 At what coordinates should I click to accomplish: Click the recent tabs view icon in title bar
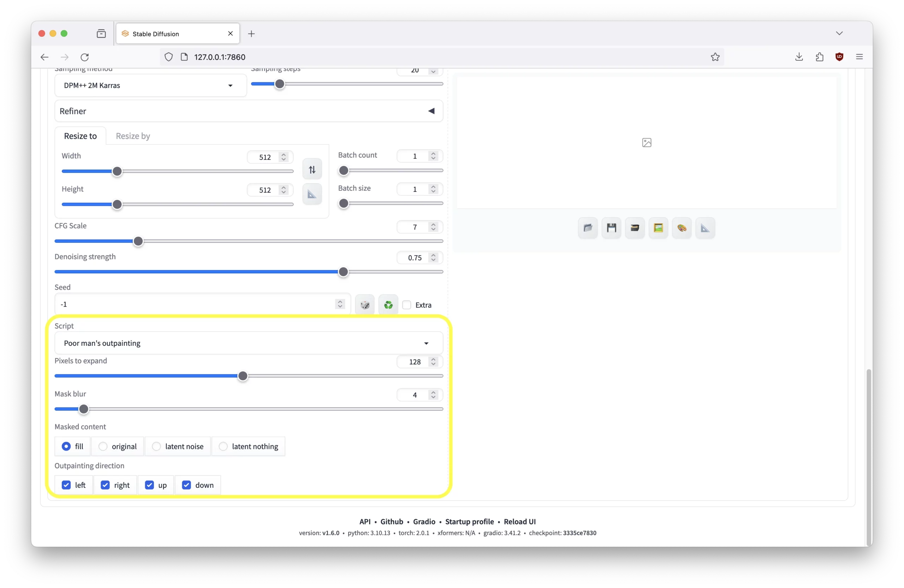click(101, 34)
